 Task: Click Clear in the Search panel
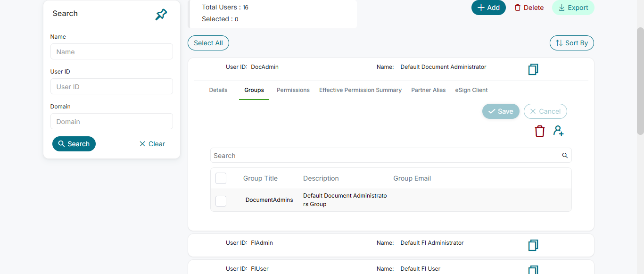pyautogui.click(x=152, y=144)
